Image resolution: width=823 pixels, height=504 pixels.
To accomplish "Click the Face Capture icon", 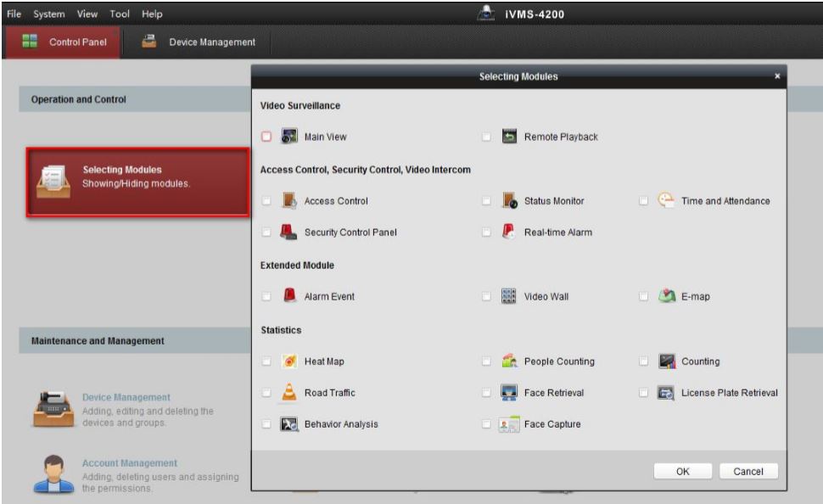I will [x=508, y=423].
